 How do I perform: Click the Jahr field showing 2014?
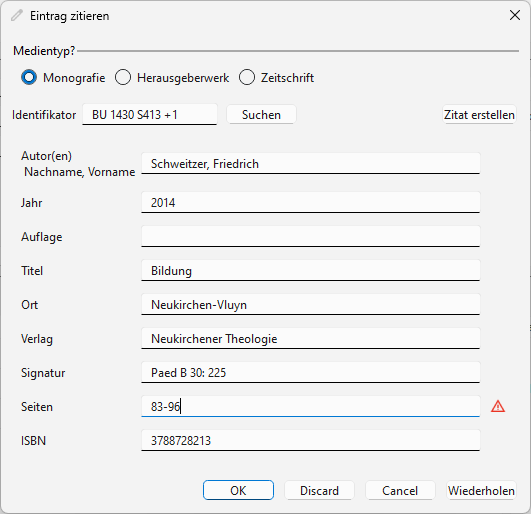[311, 202]
